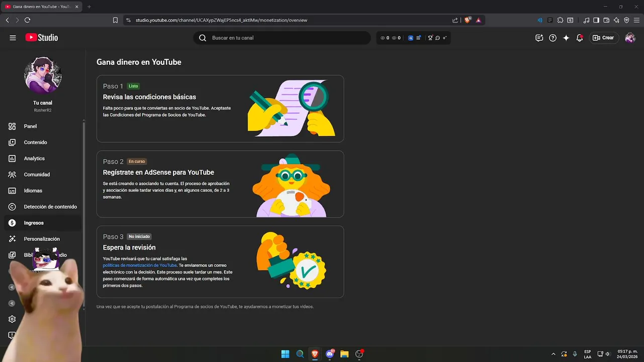Open Brave Shields lion icon
Viewport: 644px width, 362px height.
(x=468, y=20)
